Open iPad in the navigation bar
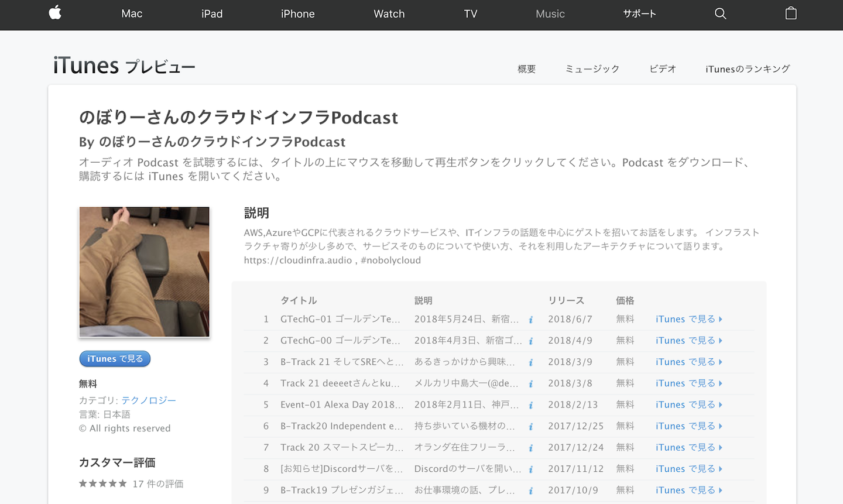 (x=212, y=13)
